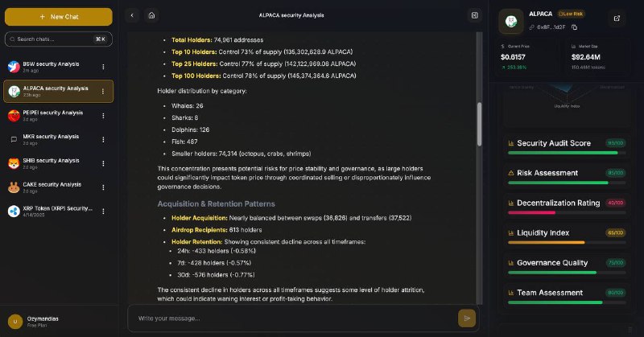
Task: Open ALPACA token in external link
Action: pyautogui.click(x=617, y=18)
